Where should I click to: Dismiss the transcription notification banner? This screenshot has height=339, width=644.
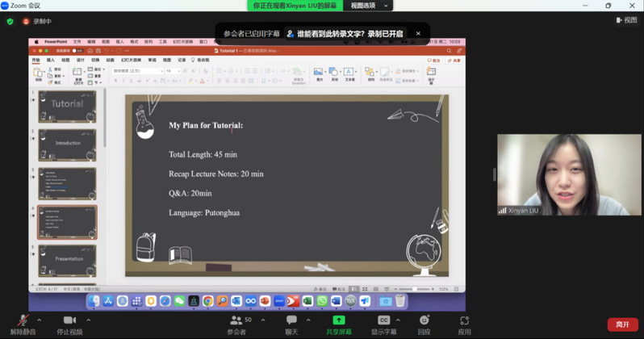(418, 34)
